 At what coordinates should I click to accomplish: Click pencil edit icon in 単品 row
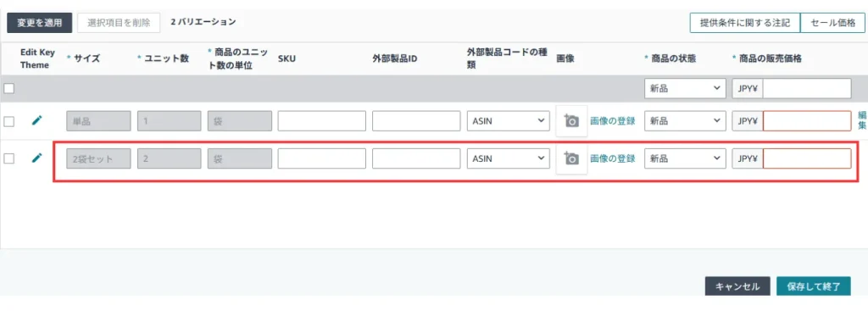[x=36, y=120]
